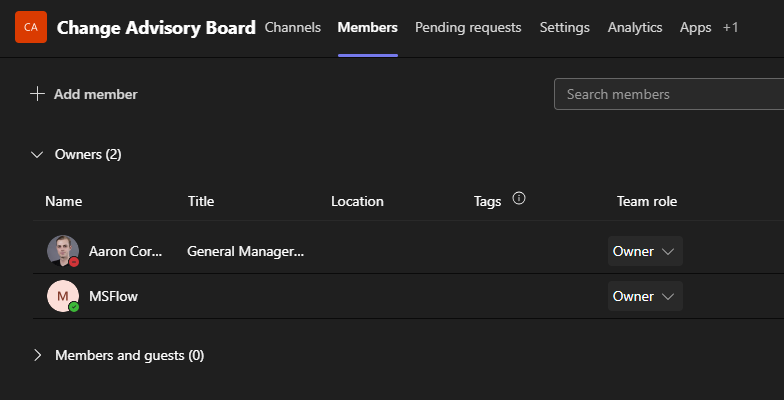The height and width of the screenshot is (400, 784).
Task: Expand the Members and guests (0) section
Action: pyautogui.click(x=38, y=355)
